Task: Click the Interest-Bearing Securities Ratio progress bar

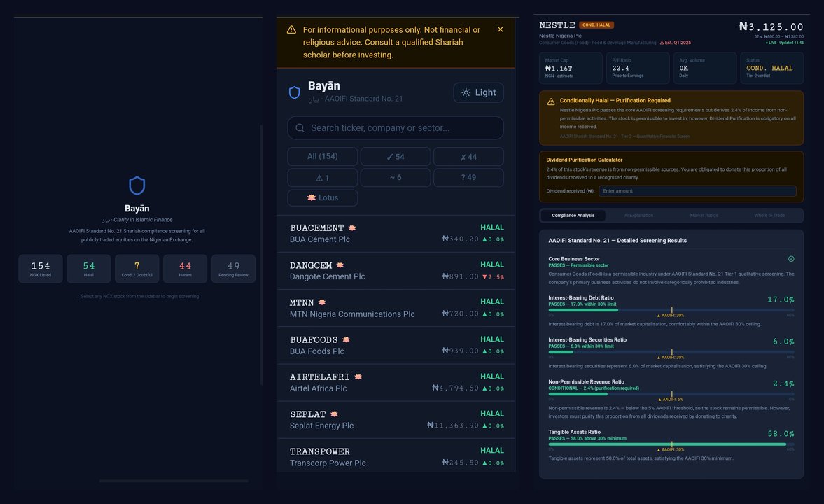Action: 671,352
